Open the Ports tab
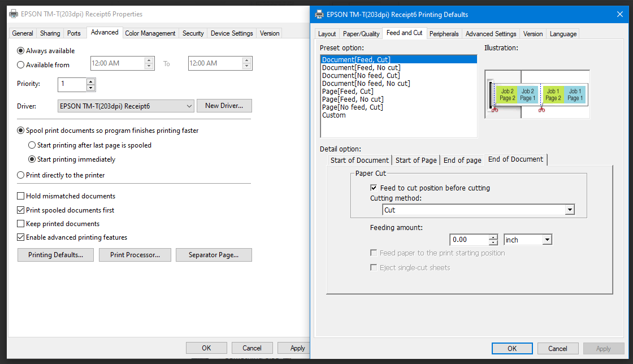This screenshot has height=364, width=633. pyautogui.click(x=74, y=33)
